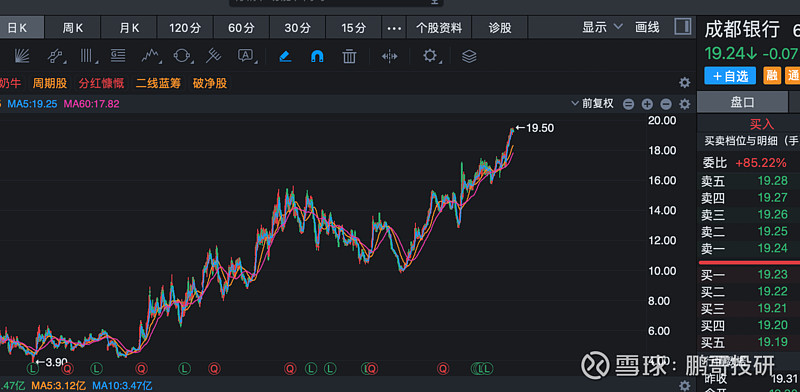Click the +自选 button
The height and width of the screenshot is (392, 800).
point(730,76)
